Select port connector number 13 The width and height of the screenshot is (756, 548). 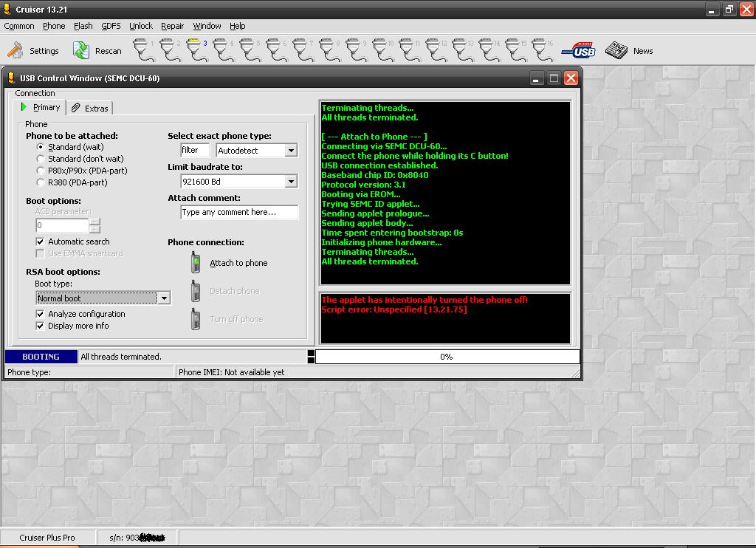click(462, 50)
